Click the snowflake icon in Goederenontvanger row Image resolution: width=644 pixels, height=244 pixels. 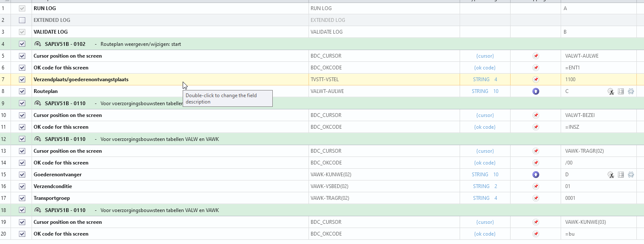point(631,175)
